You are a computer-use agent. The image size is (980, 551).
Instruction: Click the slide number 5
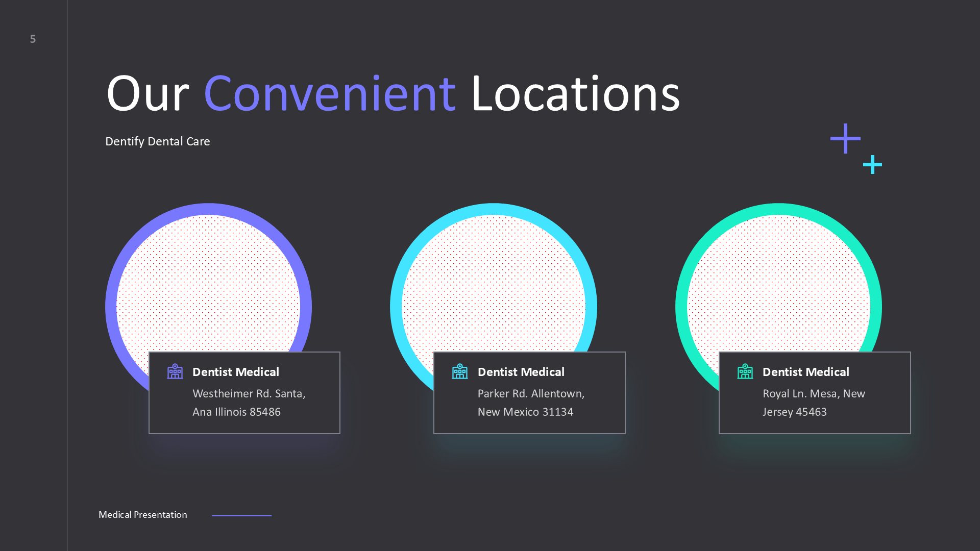pos(33,39)
